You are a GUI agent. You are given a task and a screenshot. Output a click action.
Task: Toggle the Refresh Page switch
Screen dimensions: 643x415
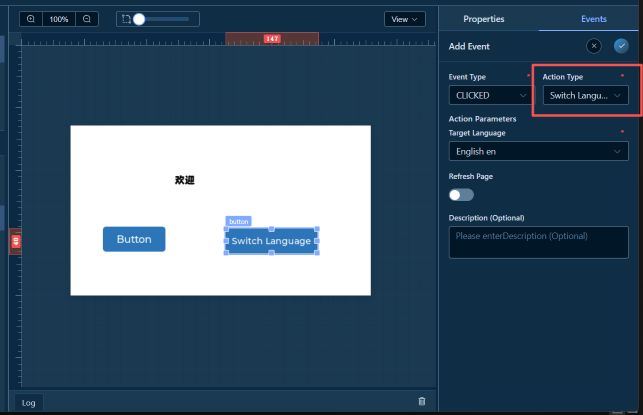461,195
